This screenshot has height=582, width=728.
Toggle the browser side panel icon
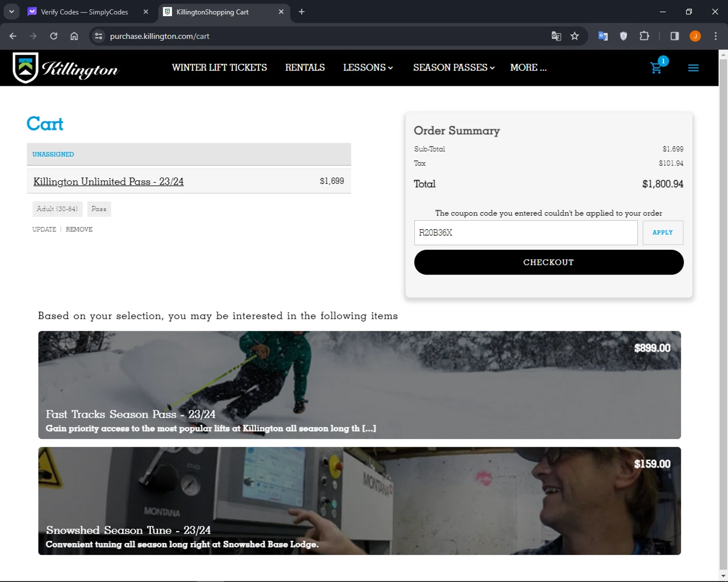(675, 36)
